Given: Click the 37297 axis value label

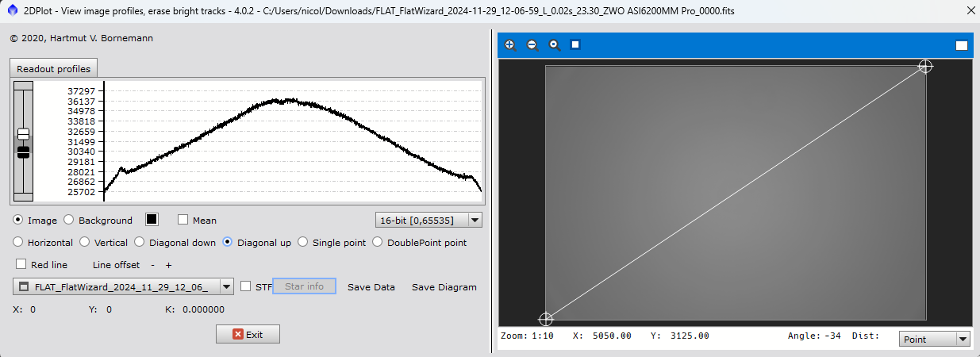Looking at the screenshot, I should pyautogui.click(x=82, y=91).
